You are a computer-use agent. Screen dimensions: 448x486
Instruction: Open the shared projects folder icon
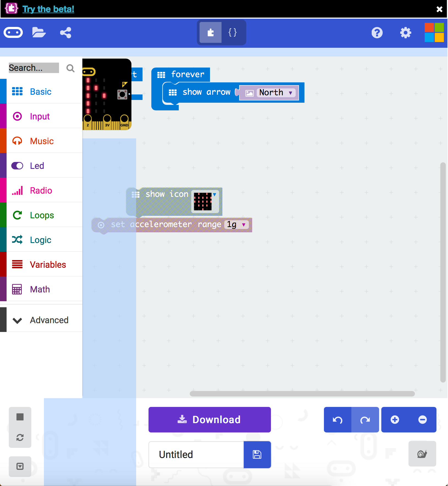coord(39,32)
